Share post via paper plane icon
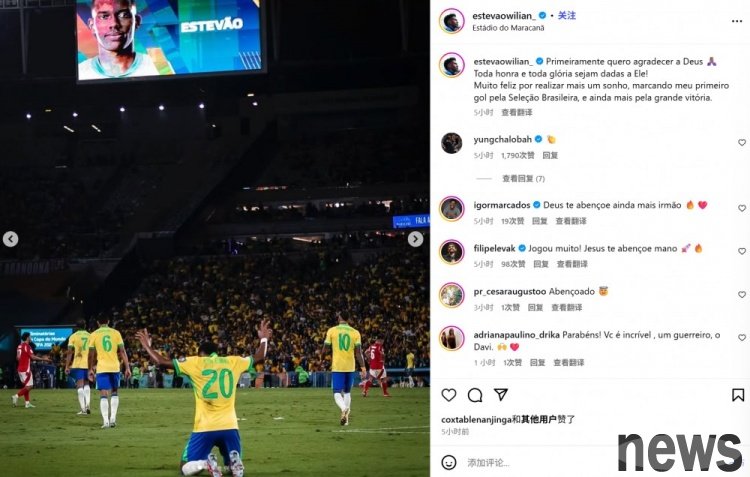This screenshot has width=750, height=477. pos(501,394)
